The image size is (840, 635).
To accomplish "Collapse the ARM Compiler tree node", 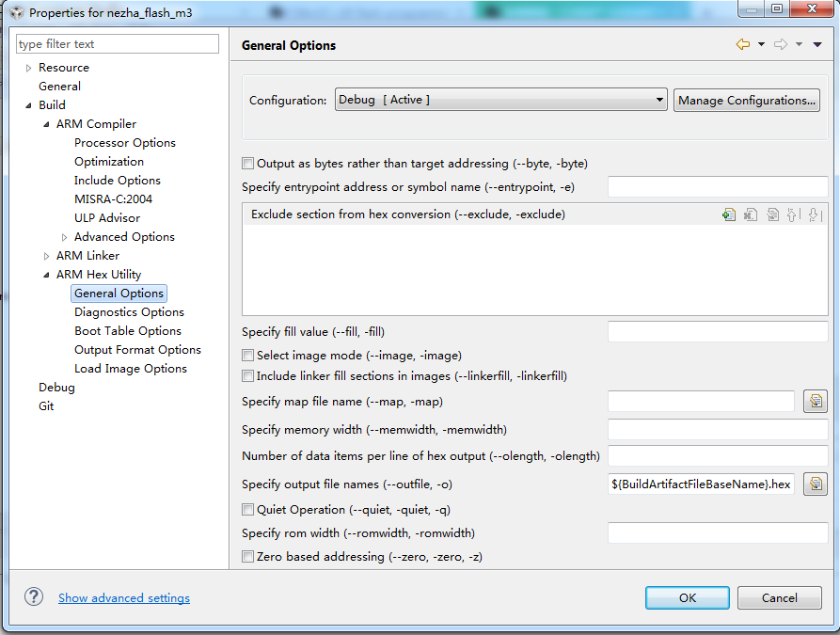I will coord(47,124).
